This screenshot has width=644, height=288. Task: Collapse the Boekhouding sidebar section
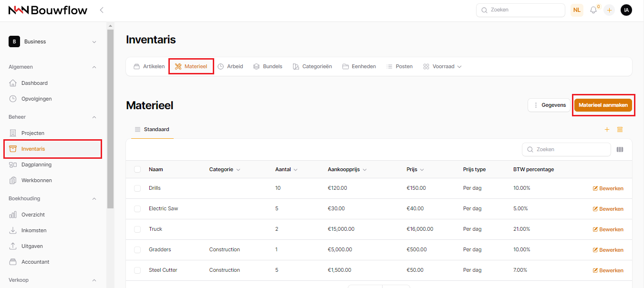[94, 199]
